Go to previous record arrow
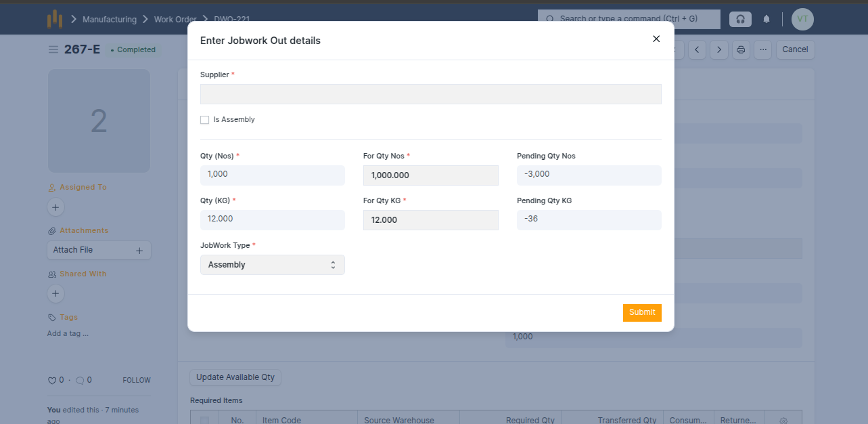This screenshot has height=424, width=868. click(697, 49)
